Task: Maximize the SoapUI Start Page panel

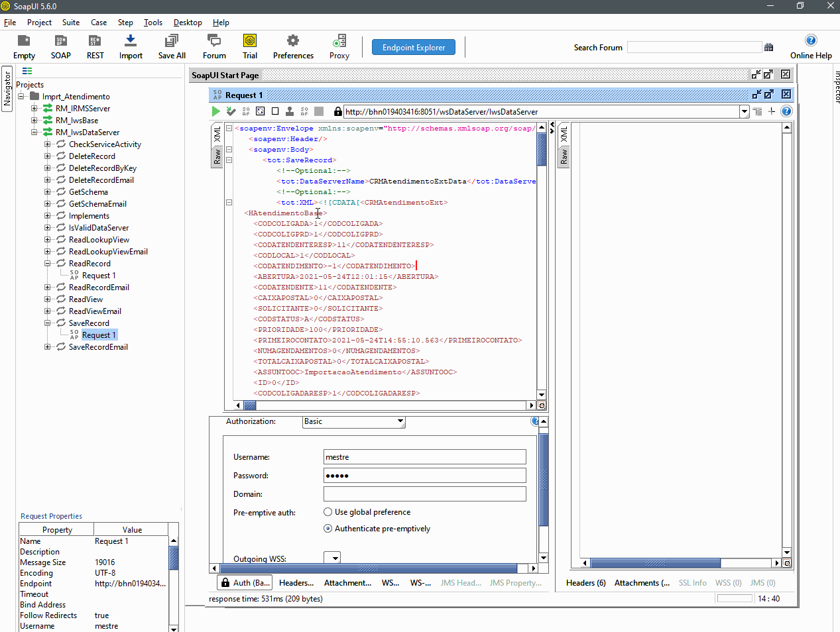Action: coord(768,74)
